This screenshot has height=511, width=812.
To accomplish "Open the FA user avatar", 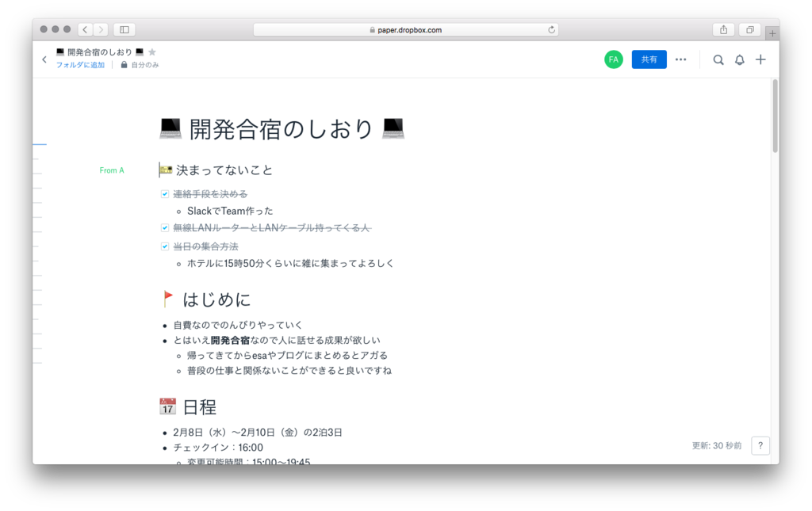I will 614,59.
